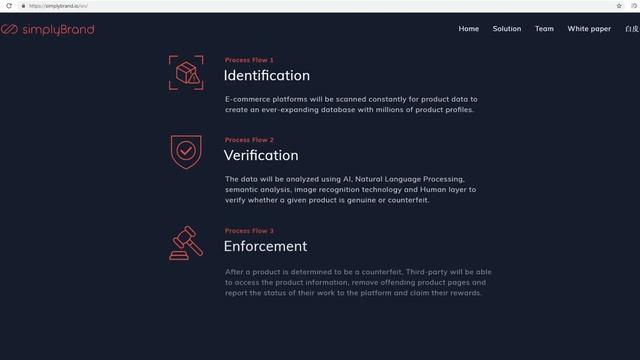
Task: Click the 'Process Flow 1' label
Action: point(249,60)
